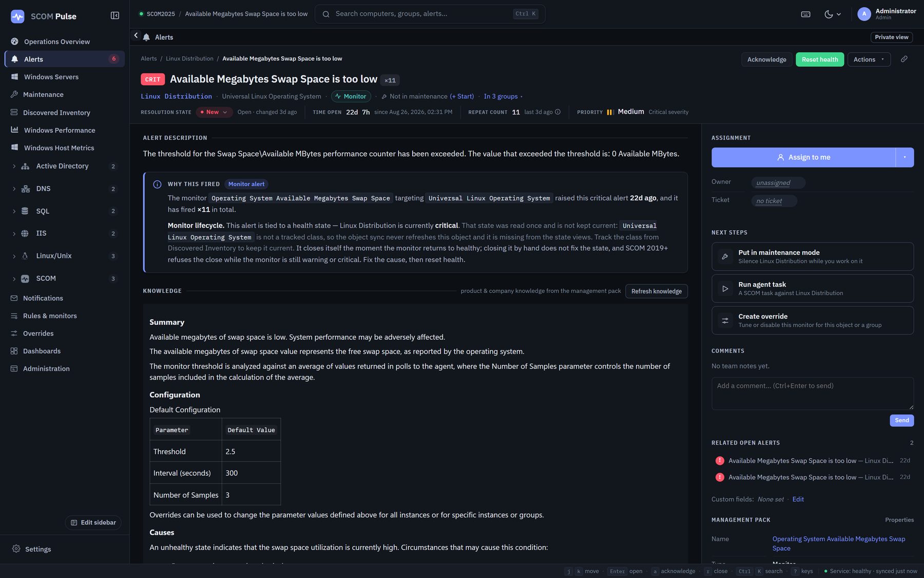Expand the IIS tree node
This screenshot has width=924, height=578.
click(x=14, y=233)
